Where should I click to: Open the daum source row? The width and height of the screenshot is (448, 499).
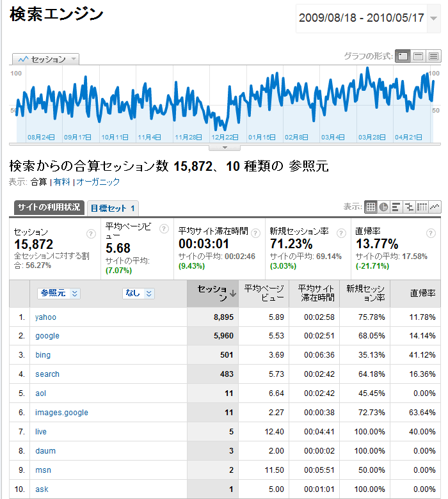tap(45, 451)
